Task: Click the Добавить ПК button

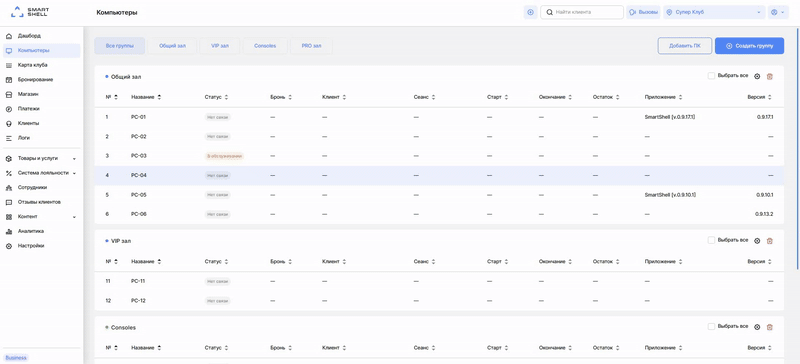Action: pyautogui.click(x=685, y=46)
